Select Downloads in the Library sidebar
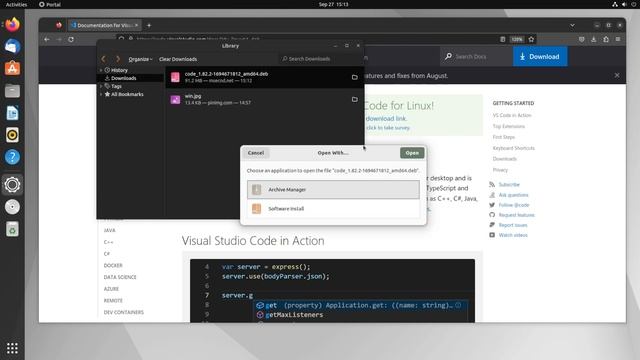 coord(124,78)
